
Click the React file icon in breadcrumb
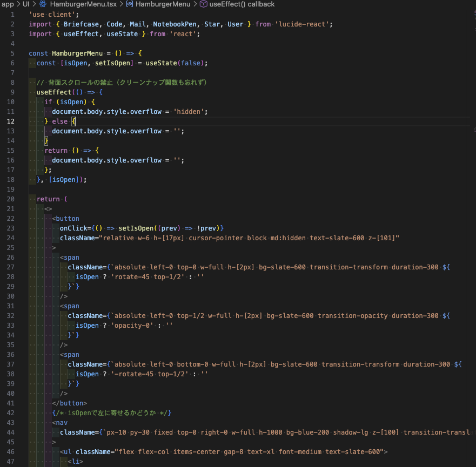click(x=43, y=4)
